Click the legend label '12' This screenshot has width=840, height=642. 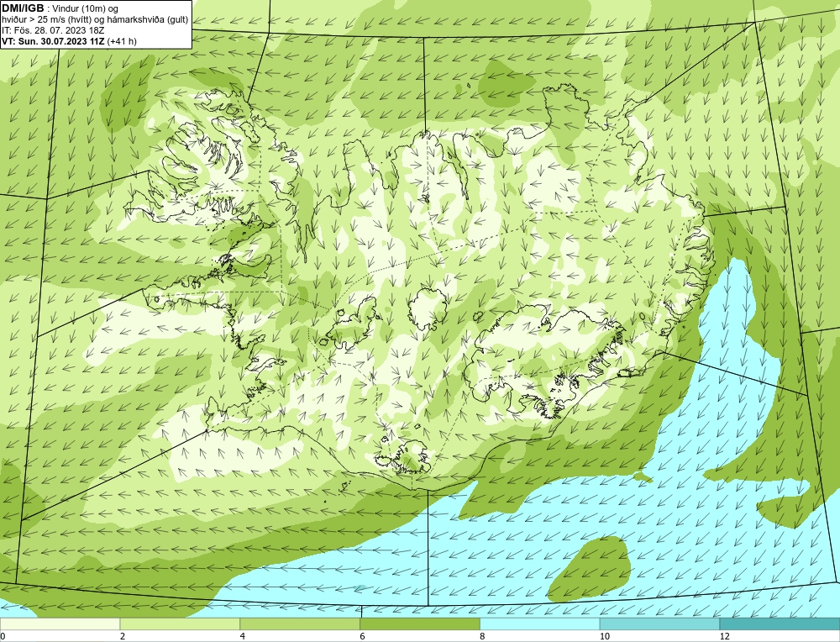pyautogui.click(x=725, y=637)
